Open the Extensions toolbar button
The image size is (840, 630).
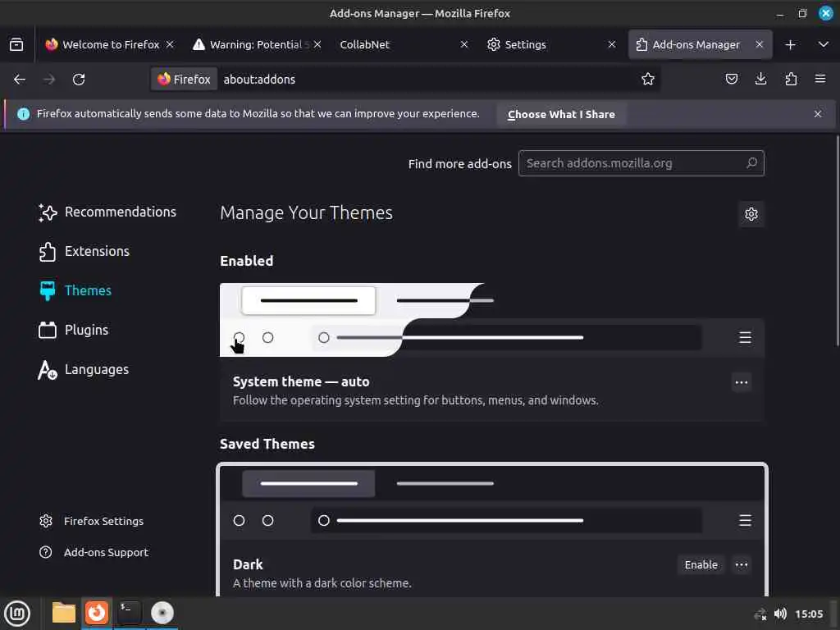791,80
